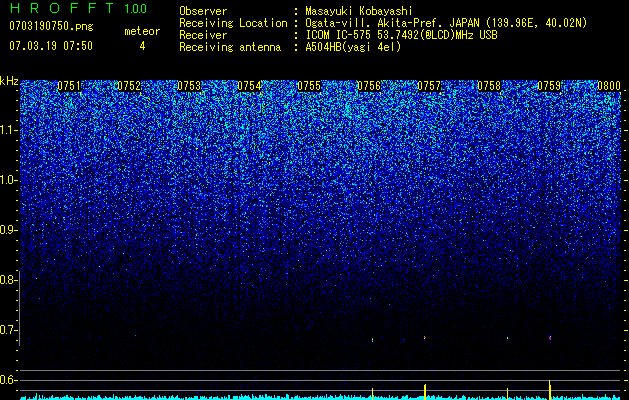Click the tallest yellow power spike below 0759
Image resolution: width=629 pixels, height=400 pixels.
(550, 390)
